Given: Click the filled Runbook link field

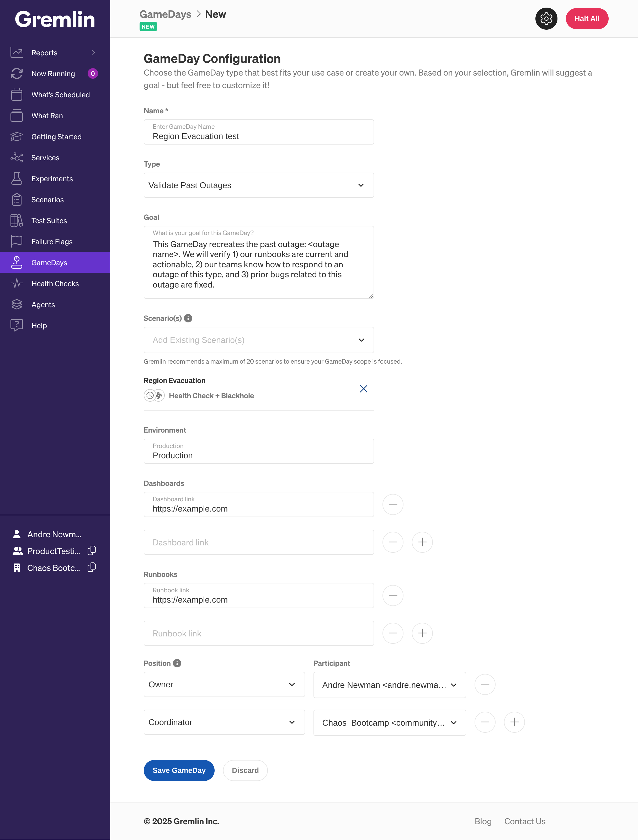Looking at the screenshot, I should pos(259,596).
